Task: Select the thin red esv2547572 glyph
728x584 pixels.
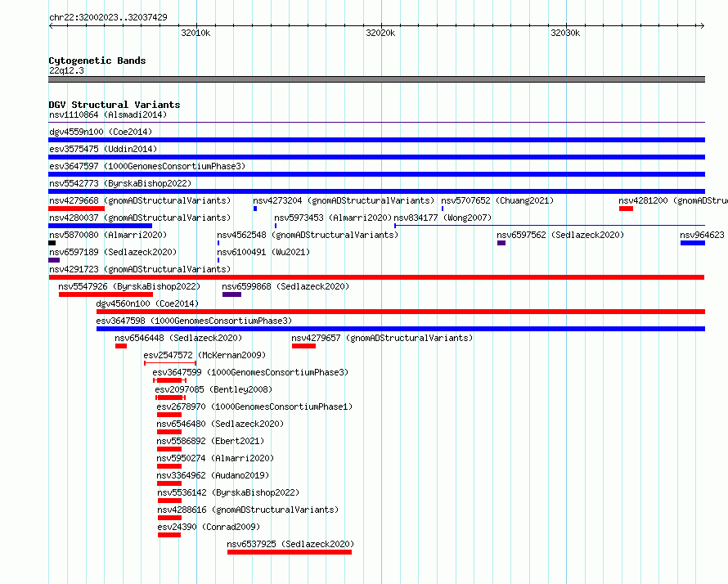Action: point(170,363)
